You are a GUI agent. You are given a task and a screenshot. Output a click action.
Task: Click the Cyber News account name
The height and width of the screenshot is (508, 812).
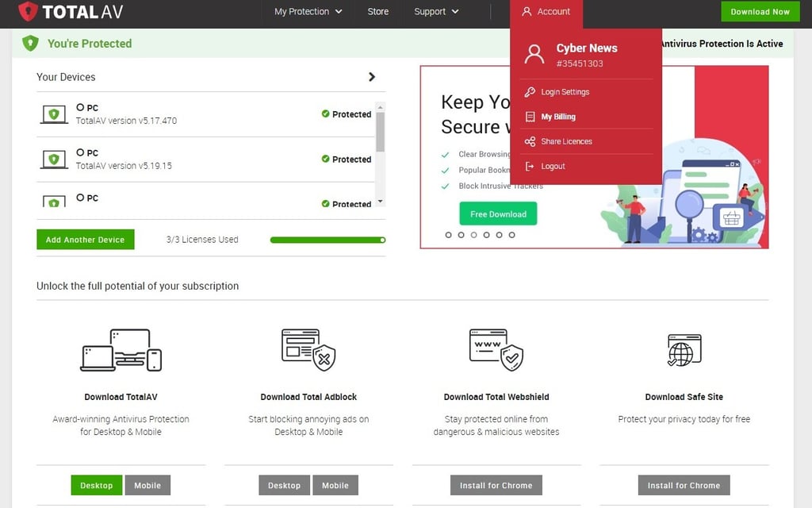click(587, 48)
